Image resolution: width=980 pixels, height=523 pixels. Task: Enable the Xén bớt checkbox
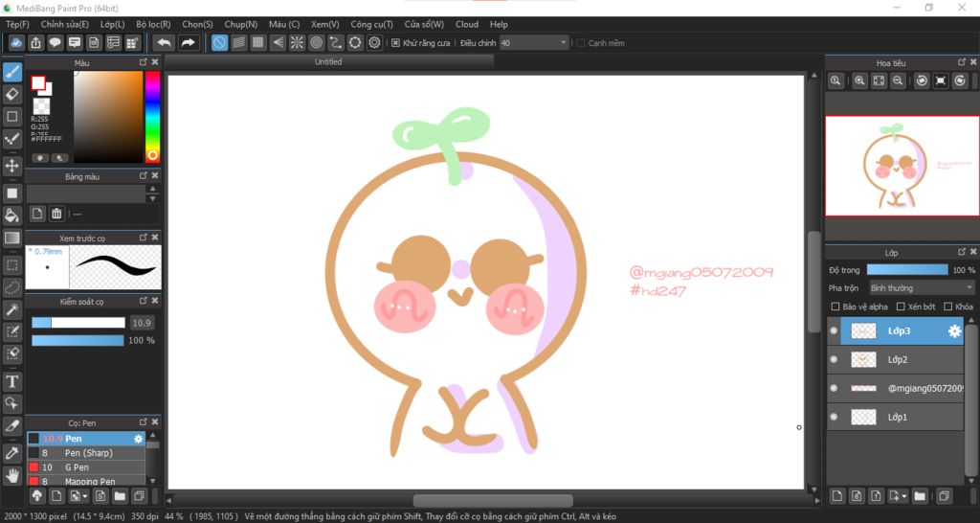[901, 307]
